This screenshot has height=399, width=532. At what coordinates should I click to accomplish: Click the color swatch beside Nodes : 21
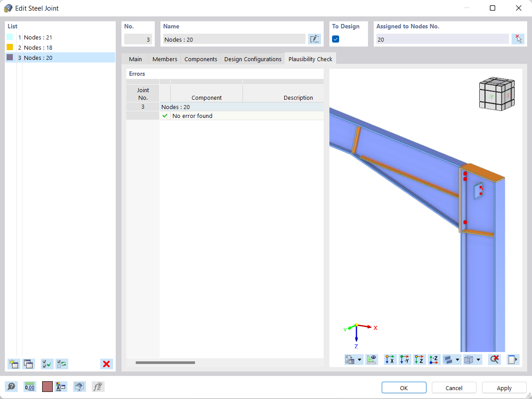pyautogui.click(x=9, y=37)
